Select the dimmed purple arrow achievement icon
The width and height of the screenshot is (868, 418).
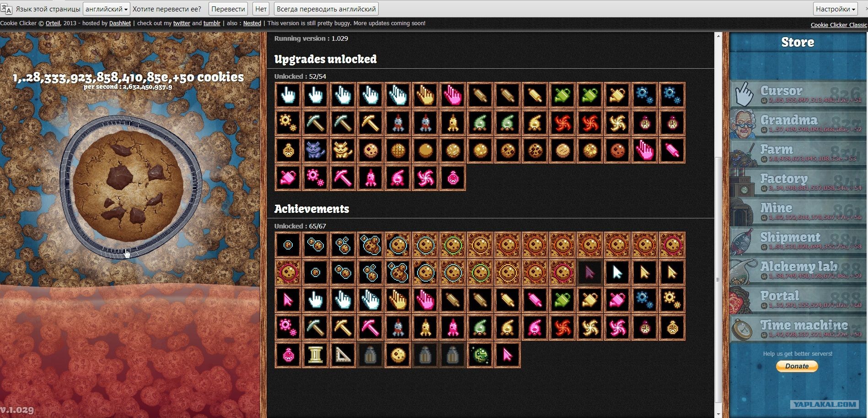[590, 272]
